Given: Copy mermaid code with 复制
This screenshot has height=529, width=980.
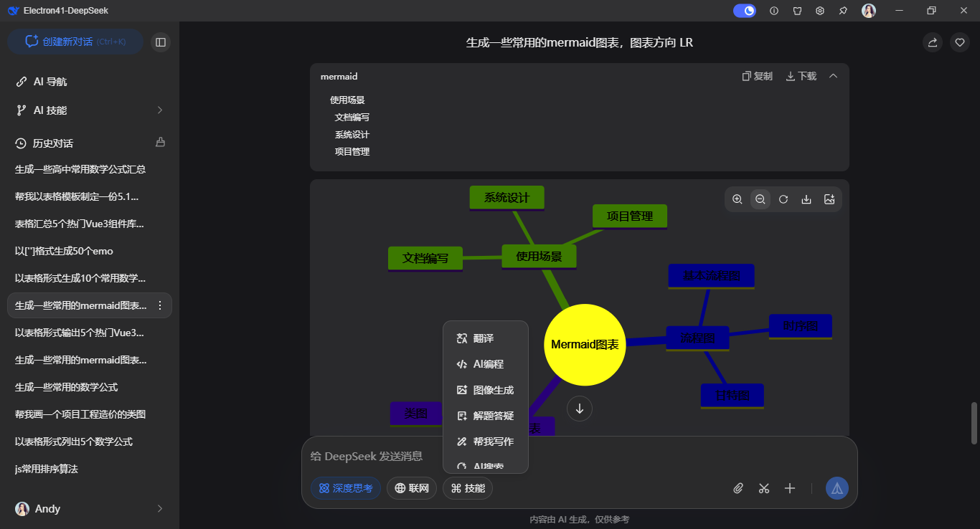Looking at the screenshot, I should coord(758,76).
